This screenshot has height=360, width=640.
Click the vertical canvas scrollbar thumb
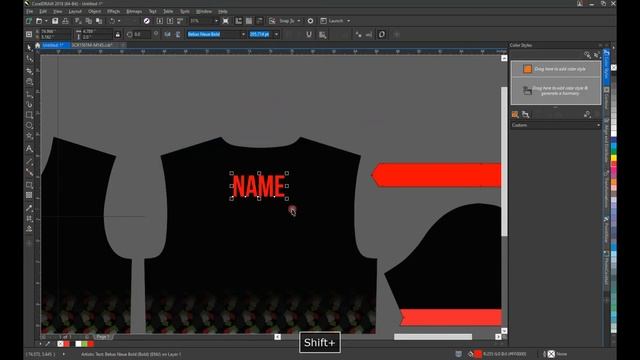tap(504, 161)
